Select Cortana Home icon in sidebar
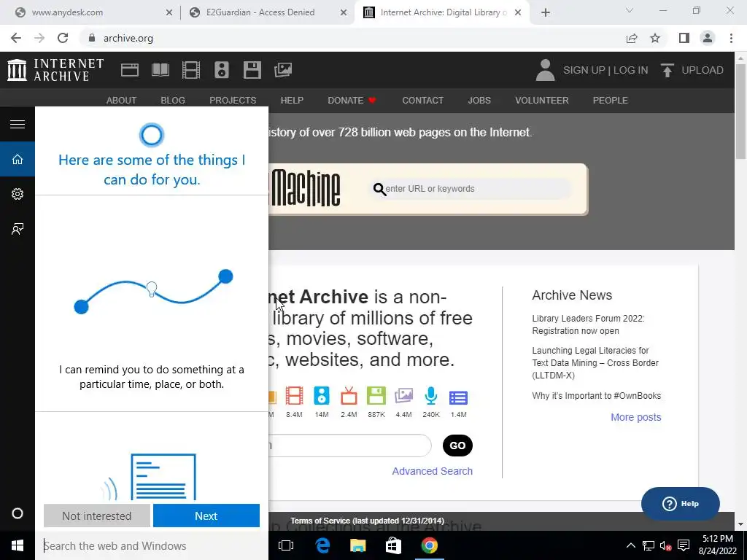Viewport: 747px width, 560px height. [18, 159]
